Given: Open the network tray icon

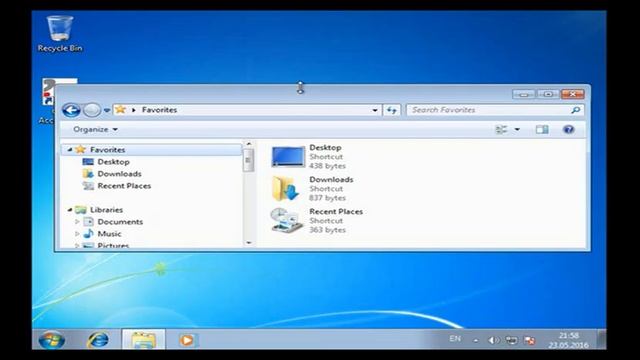Looking at the screenshot, I should (511, 340).
